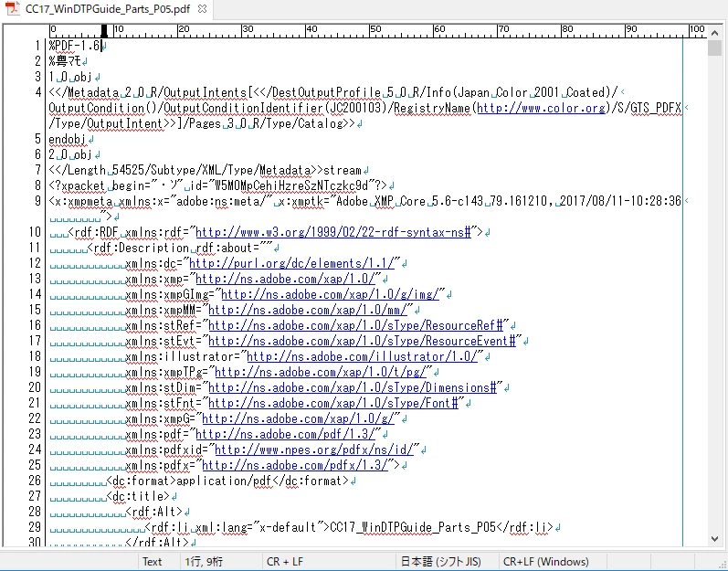Open the rdf-syntax-ns link on line 10
This screenshot has width=728, height=571.
333,232
